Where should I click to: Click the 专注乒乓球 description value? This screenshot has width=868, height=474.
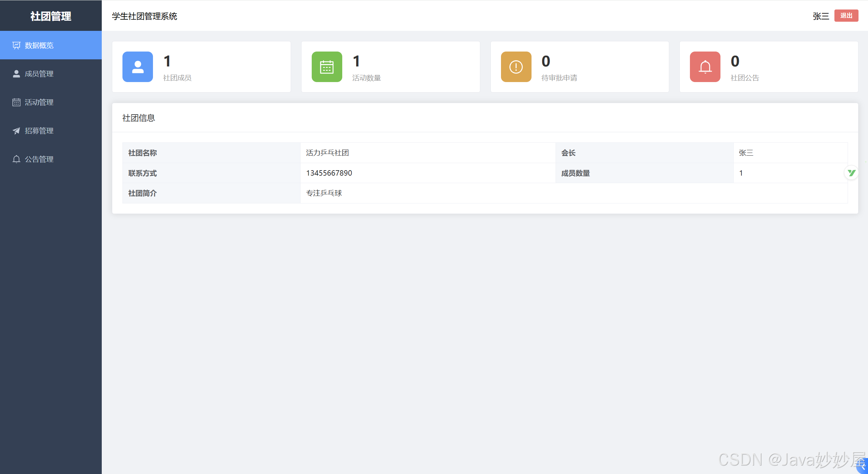coord(324,193)
